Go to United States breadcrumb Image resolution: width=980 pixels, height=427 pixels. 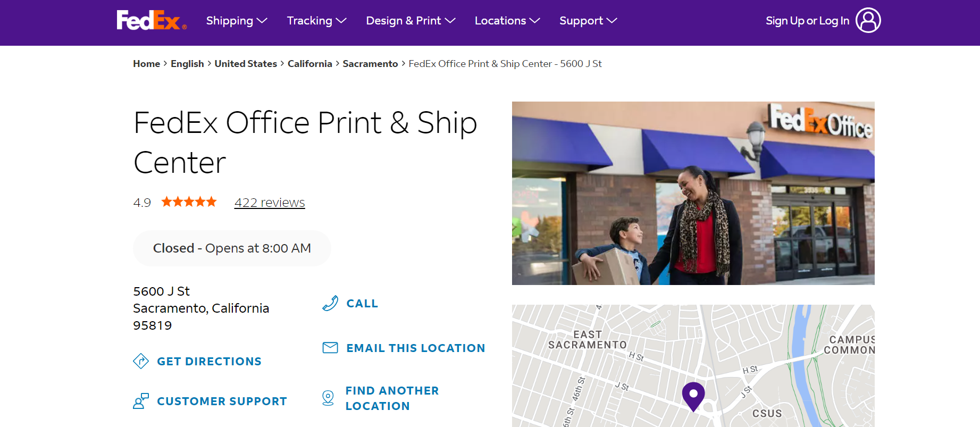pyautogui.click(x=246, y=64)
